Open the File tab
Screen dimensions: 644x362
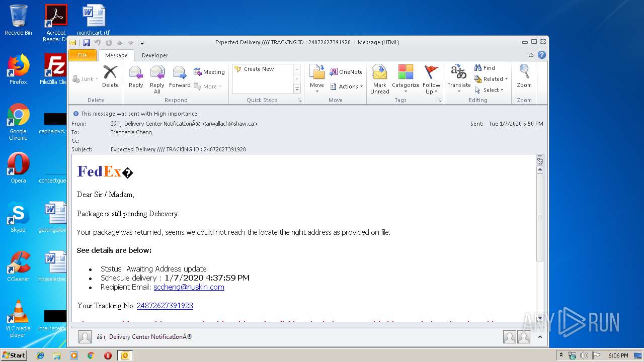click(x=83, y=55)
